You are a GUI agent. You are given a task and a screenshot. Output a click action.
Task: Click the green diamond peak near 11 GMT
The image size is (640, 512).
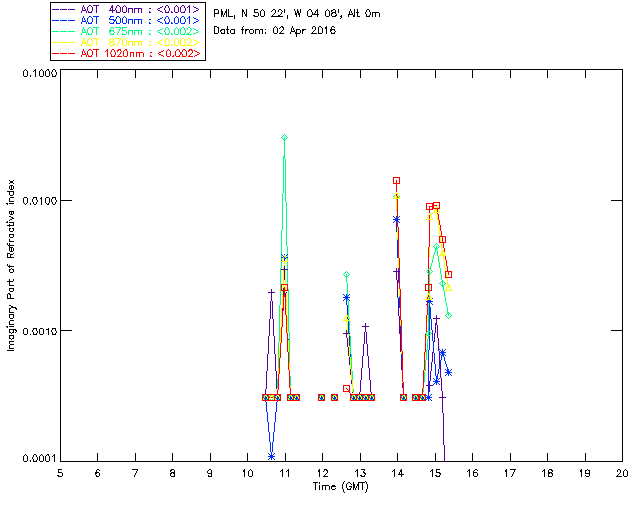click(x=284, y=138)
